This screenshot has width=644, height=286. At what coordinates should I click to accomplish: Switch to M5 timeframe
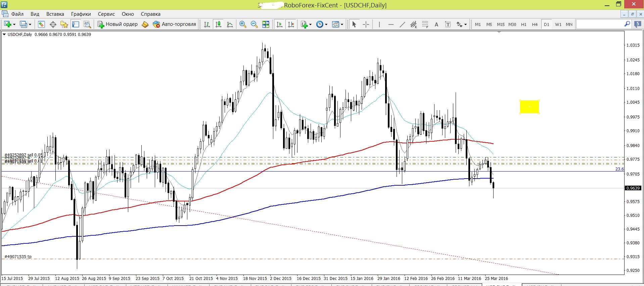(489, 24)
